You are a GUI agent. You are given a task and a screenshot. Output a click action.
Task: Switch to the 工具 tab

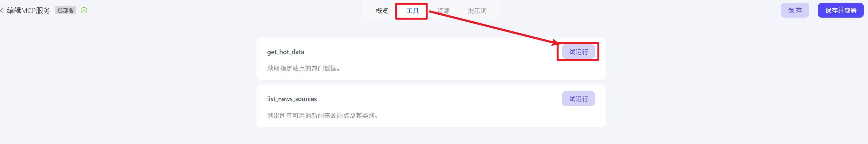[x=412, y=11]
